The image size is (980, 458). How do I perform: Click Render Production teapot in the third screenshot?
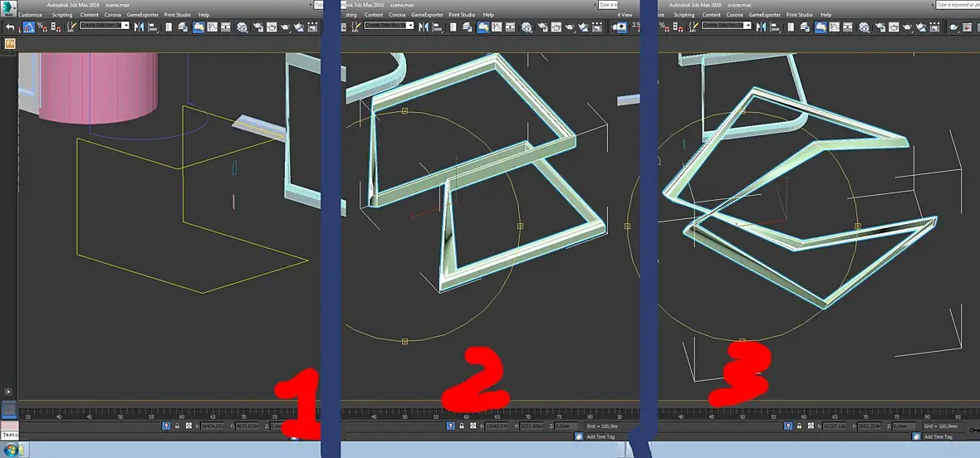[x=907, y=27]
